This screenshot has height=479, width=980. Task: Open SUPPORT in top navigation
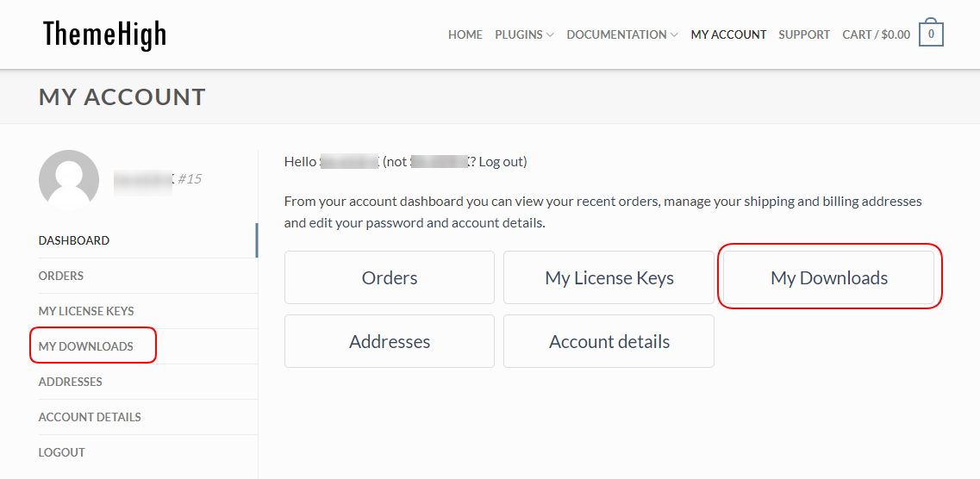click(x=804, y=35)
